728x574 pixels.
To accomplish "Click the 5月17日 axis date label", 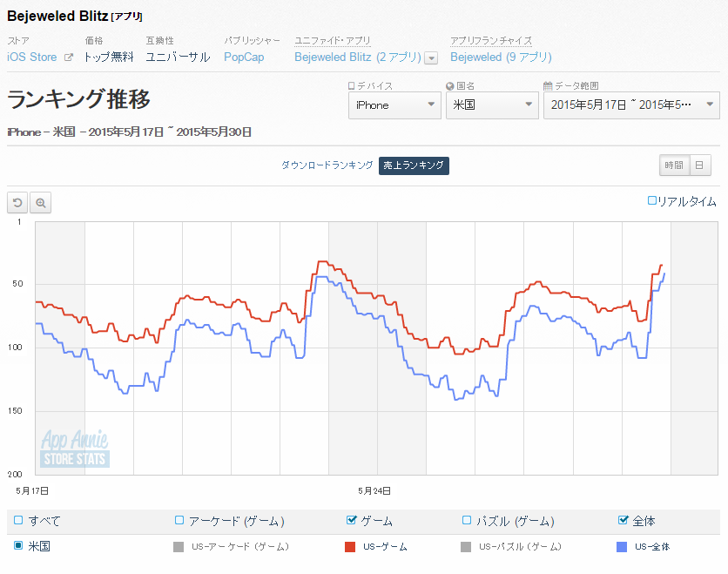I will point(32,491).
